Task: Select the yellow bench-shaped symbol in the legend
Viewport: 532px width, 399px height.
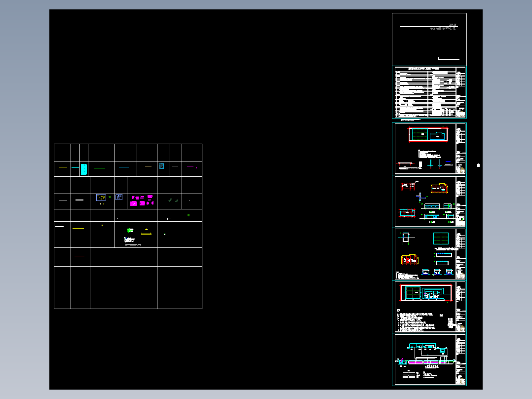Action: point(146,233)
